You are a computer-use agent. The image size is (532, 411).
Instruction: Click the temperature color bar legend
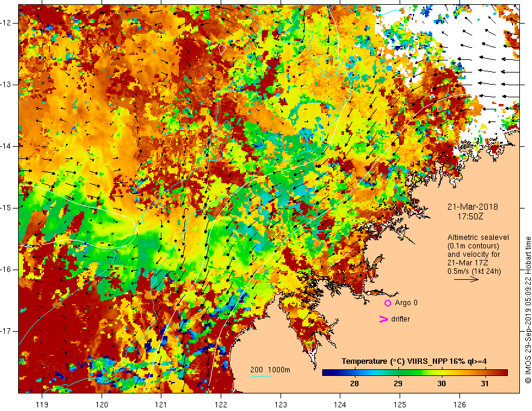[415, 373]
